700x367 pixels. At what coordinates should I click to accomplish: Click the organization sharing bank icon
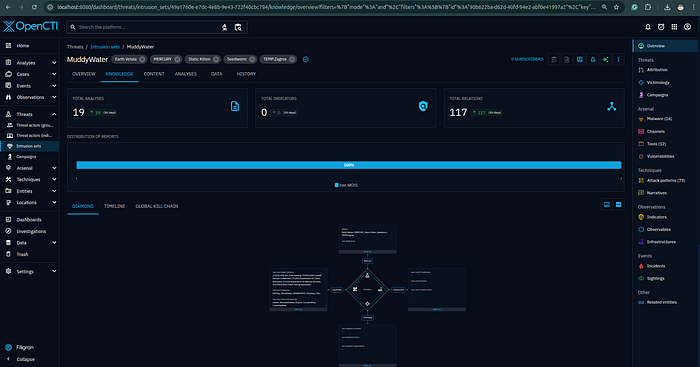[554, 59]
